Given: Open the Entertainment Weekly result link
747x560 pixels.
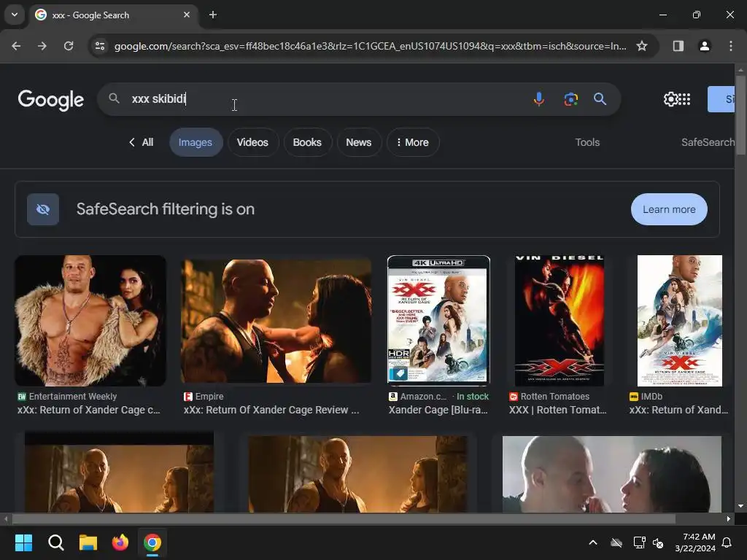Looking at the screenshot, I should tap(89, 410).
